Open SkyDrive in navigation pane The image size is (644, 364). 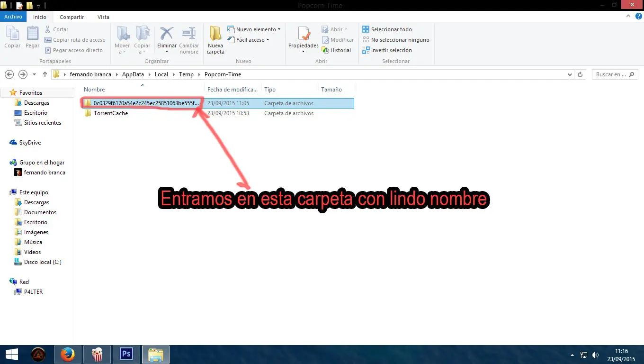[x=30, y=143]
